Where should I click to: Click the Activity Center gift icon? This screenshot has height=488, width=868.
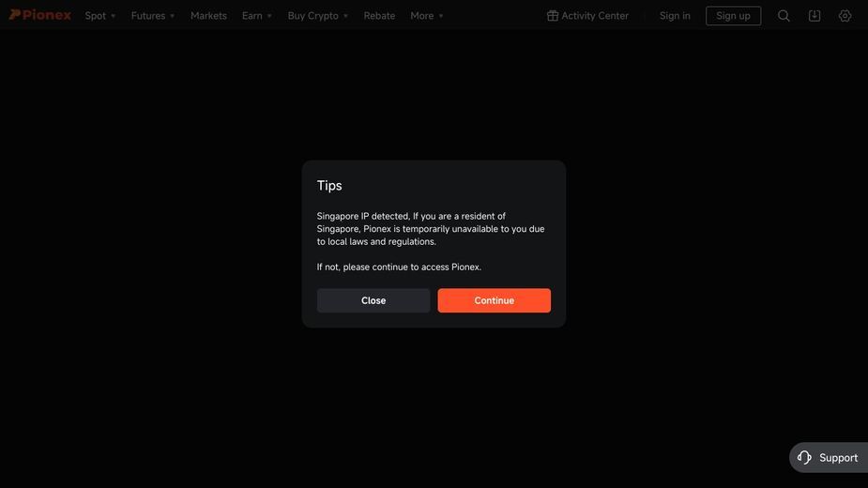click(x=553, y=16)
